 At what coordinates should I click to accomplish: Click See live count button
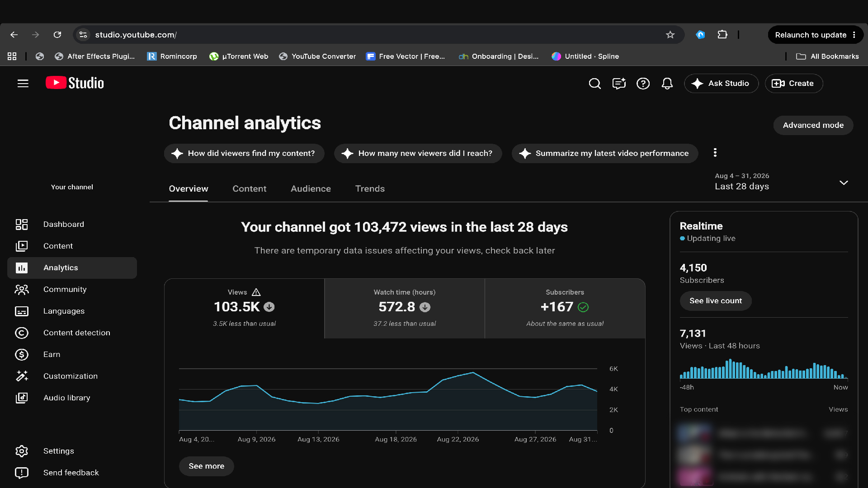[715, 301]
